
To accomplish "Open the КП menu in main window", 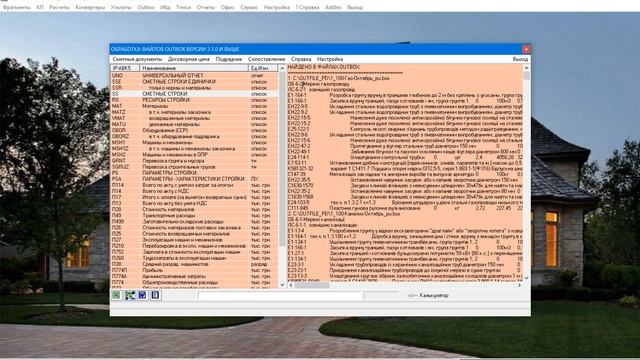I will [40, 7].
